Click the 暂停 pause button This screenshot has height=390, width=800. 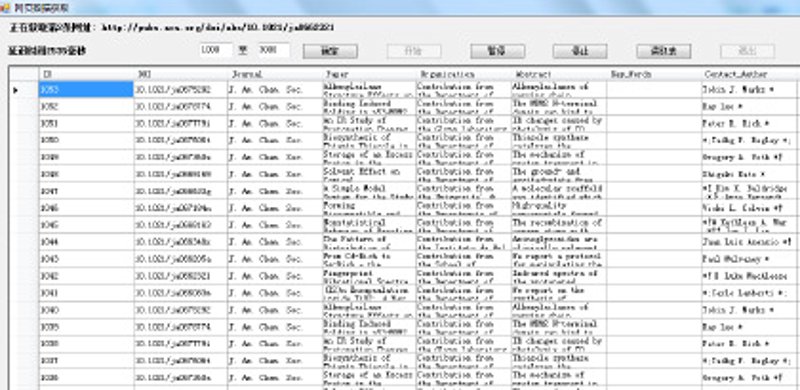coord(497,51)
